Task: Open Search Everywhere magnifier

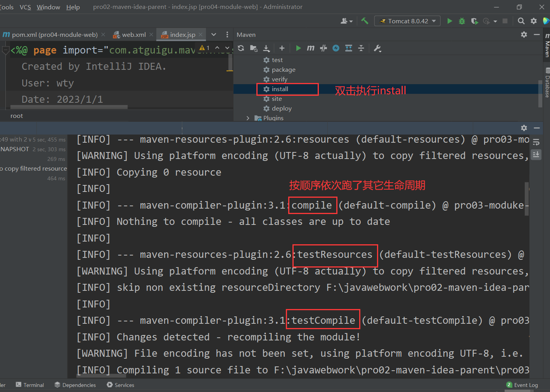Action: click(x=521, y=21)
